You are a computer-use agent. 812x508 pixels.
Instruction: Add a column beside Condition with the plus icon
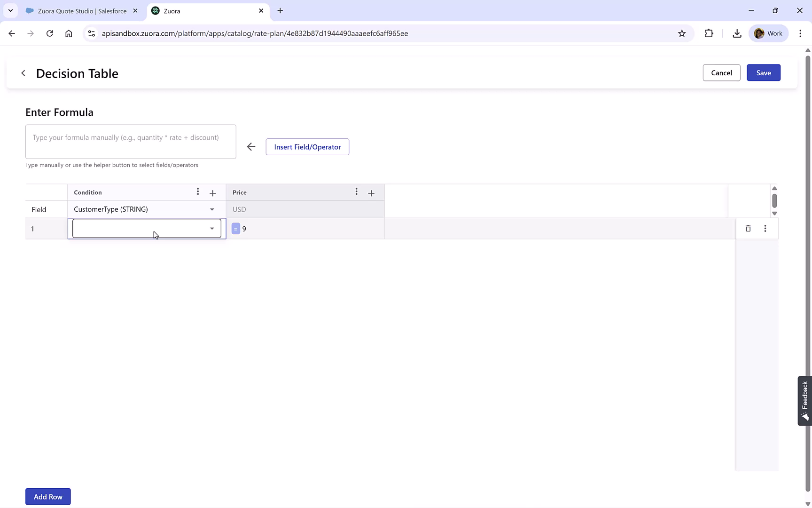point(212,193)
